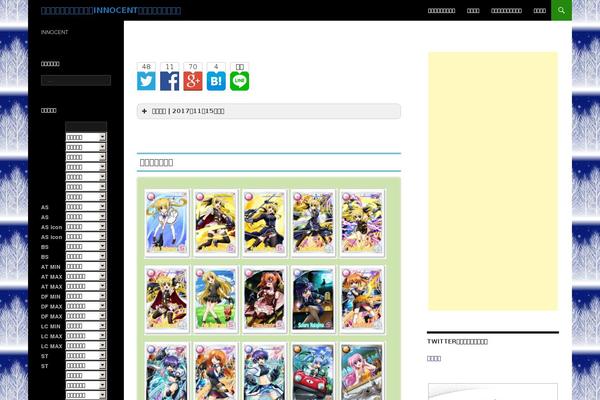600x400 pixels.
Task: Click the INNOCENT text in the sidebar
Action: (x=54, y=32)
